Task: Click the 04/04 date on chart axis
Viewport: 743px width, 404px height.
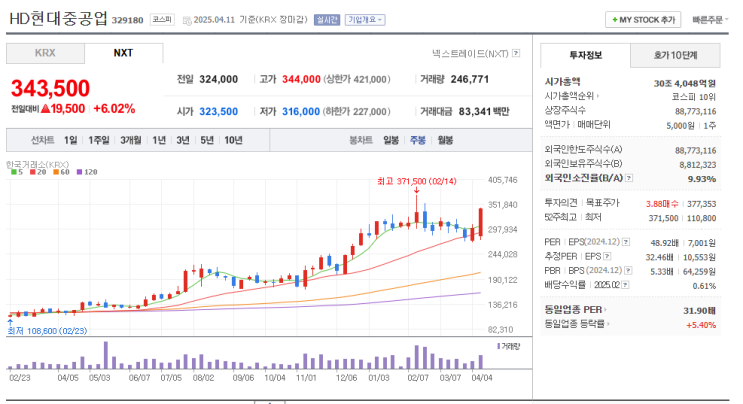Action: pyautogui.click(x=482, y=378)
